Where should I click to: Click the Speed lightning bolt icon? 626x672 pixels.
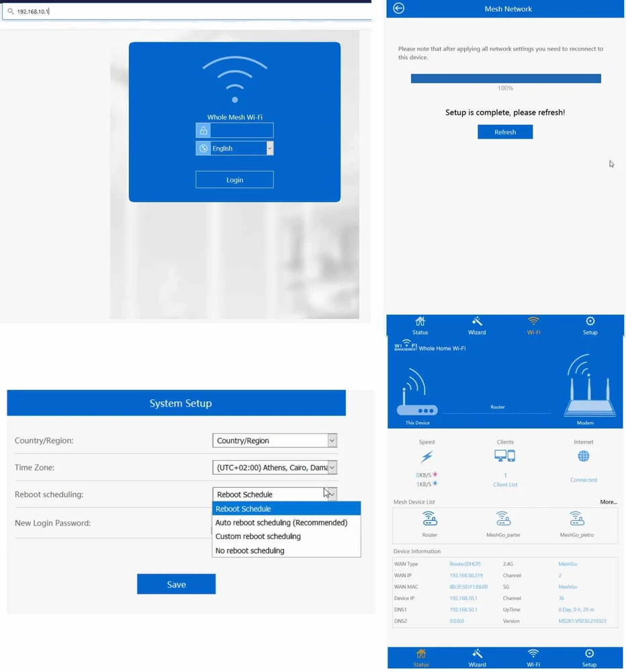tap(427, 456)
